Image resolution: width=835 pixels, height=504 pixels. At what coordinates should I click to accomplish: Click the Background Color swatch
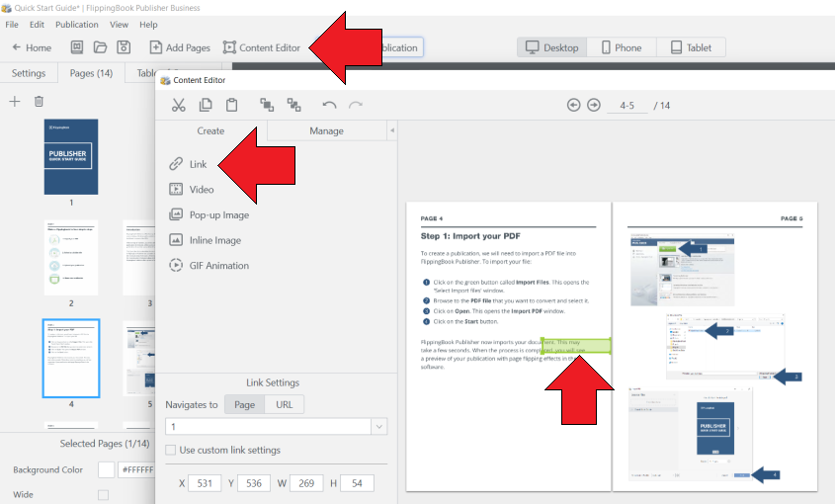107,469
